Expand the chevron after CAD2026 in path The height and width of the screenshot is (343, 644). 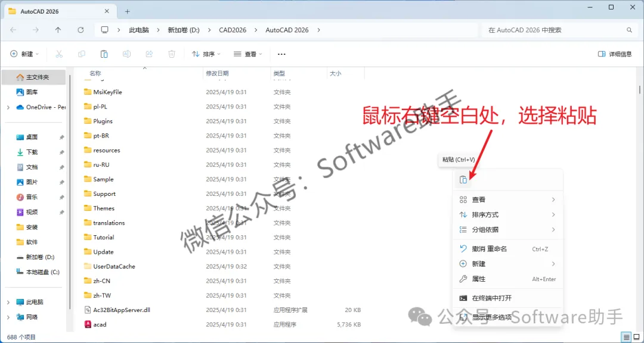tap(256, 30)
